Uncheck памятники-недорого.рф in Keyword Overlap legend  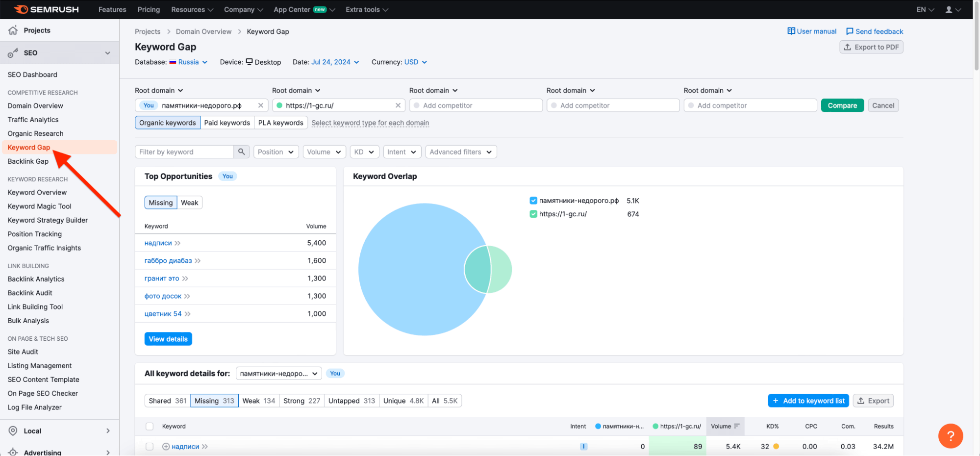[533, 201]
